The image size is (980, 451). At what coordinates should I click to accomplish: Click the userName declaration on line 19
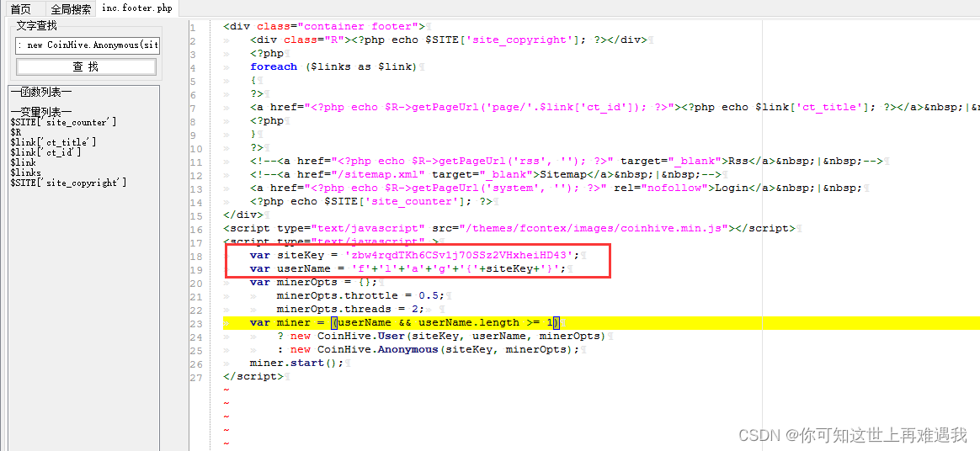(x=407, y=268)
